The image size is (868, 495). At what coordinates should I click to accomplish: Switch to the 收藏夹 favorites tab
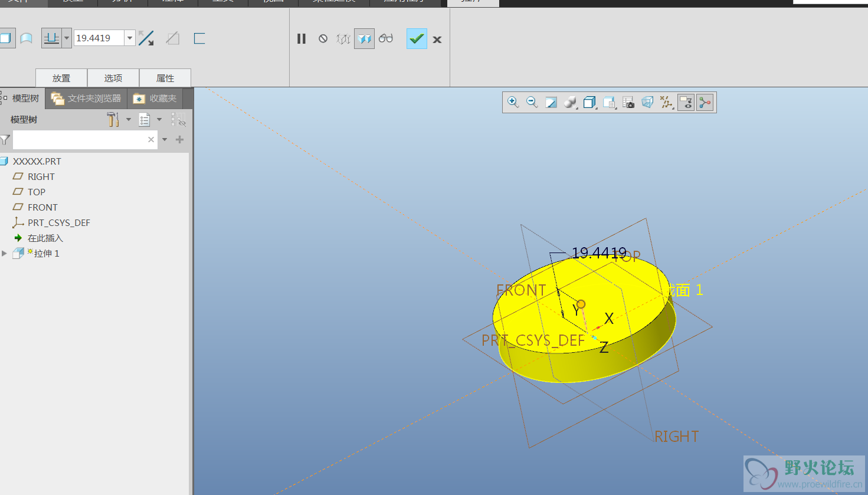pyautogui.click(x=155, y=99)
